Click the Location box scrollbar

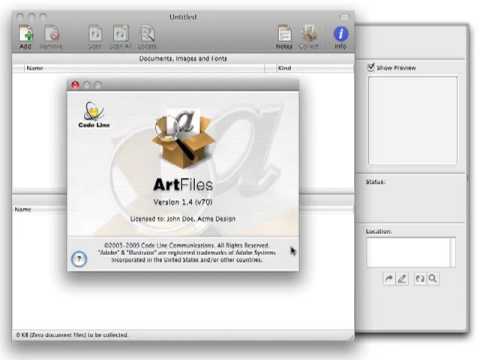(452, 252)
